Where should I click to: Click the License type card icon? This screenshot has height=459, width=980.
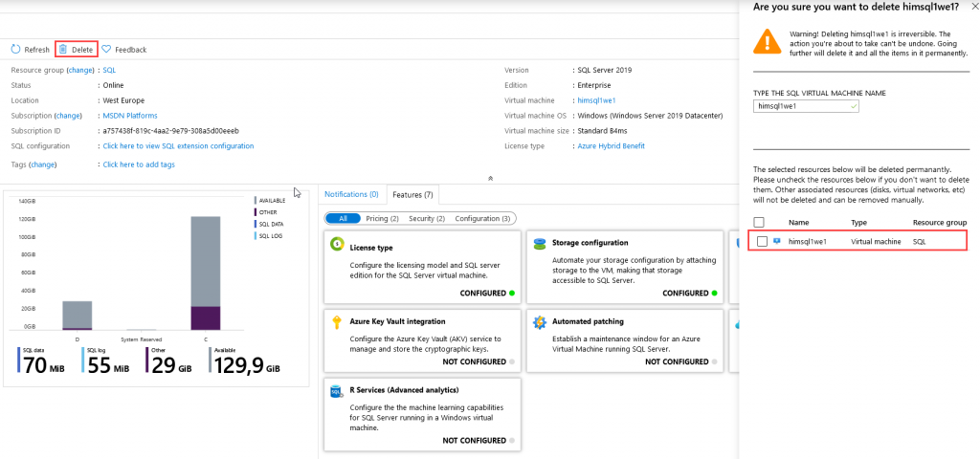pos(337,245)
